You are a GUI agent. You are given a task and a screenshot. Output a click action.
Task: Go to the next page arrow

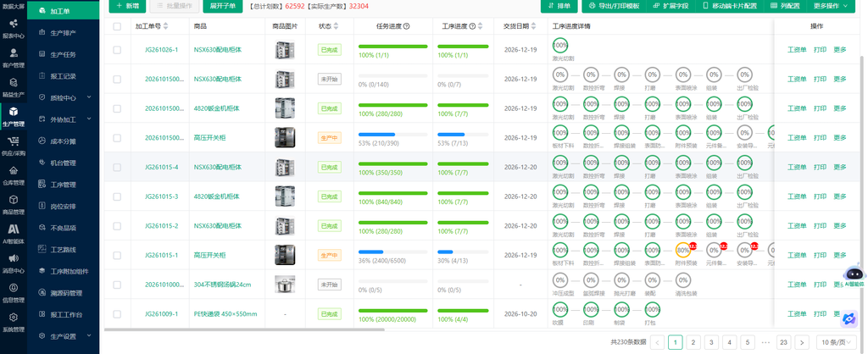click(x=802, y=342)
